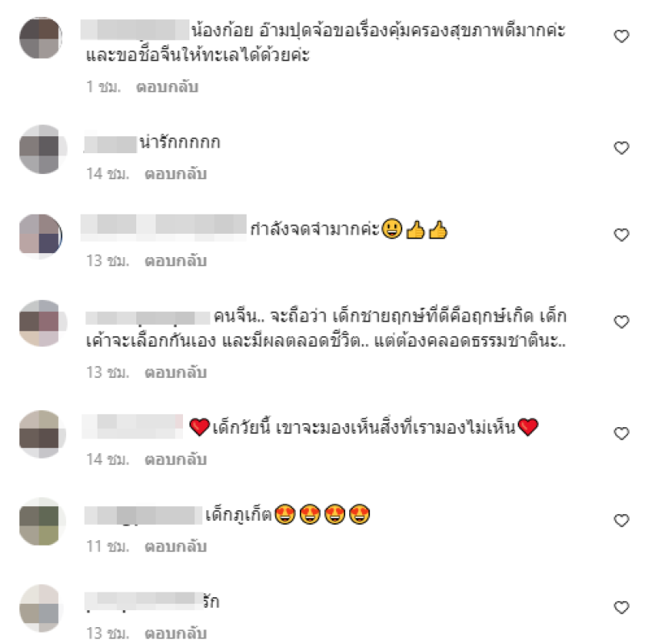Open avatar beside น่ารักกกกก comment
The image size is (645, 644).
click(x=43, y=149)
